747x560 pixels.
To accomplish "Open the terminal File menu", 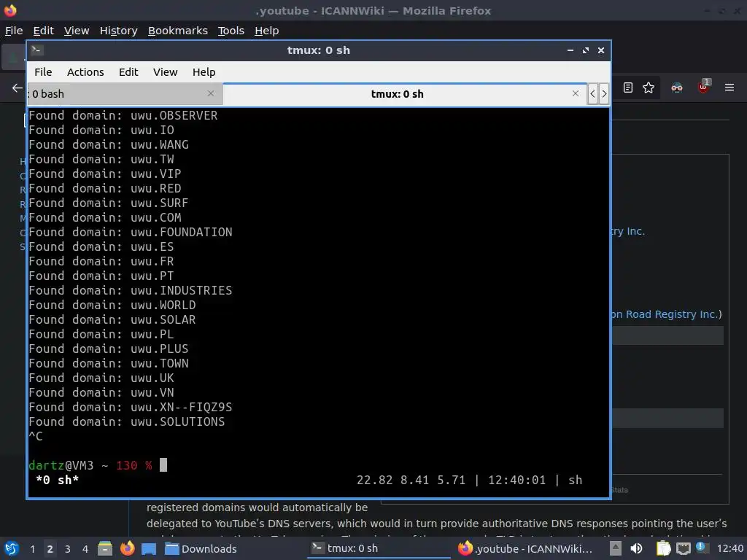I will pyautogui.click(x=43, y=72).
